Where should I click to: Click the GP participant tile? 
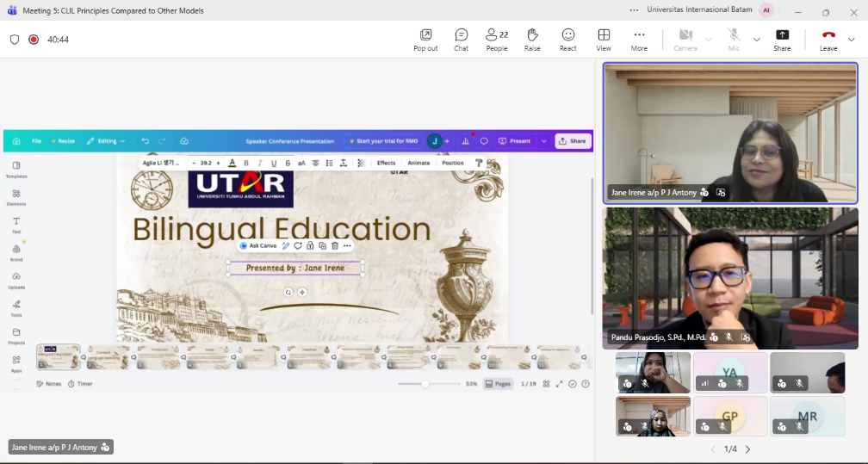[730, 416]
